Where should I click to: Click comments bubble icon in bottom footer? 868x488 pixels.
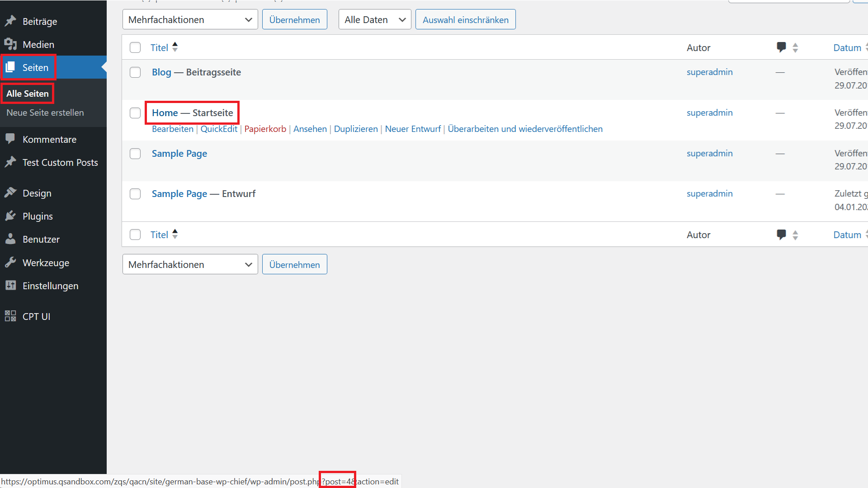click(x=781, y=235)
